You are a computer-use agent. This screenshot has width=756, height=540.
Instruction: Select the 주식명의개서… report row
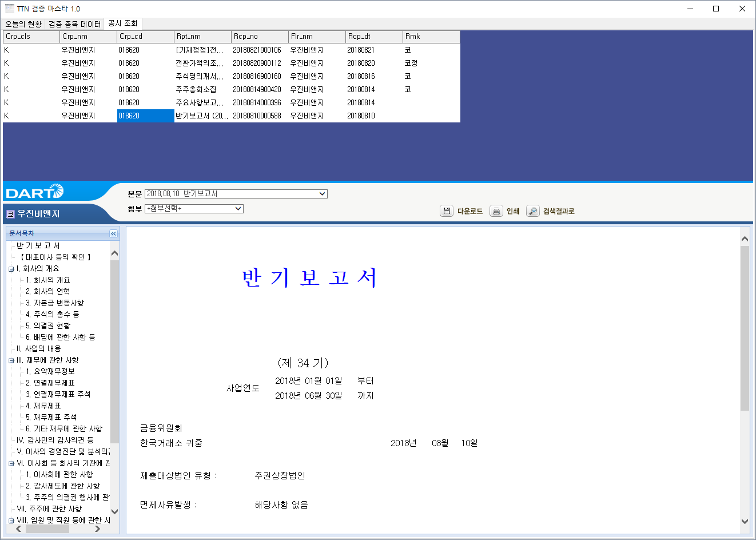click(231, 77)
